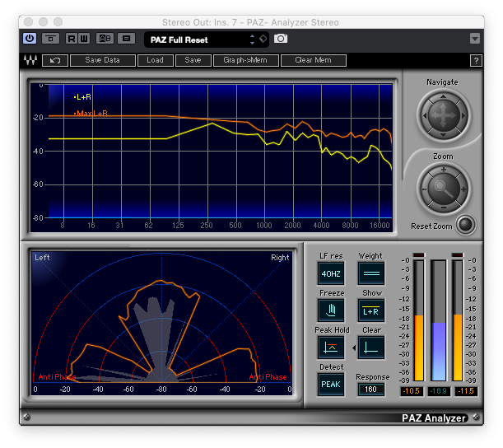Zoom out horizontally with the left minus
The height and width of the screenshot is (448, 503).
click(x=424, y=189)
